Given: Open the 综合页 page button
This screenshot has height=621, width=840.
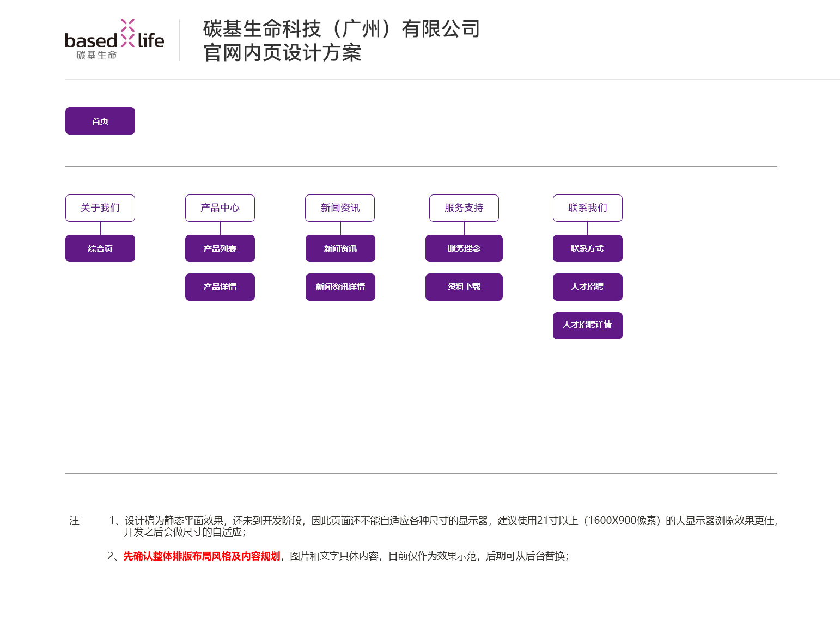Looking at the screenshot, I should pyautogui.click(x=100, y=248).
